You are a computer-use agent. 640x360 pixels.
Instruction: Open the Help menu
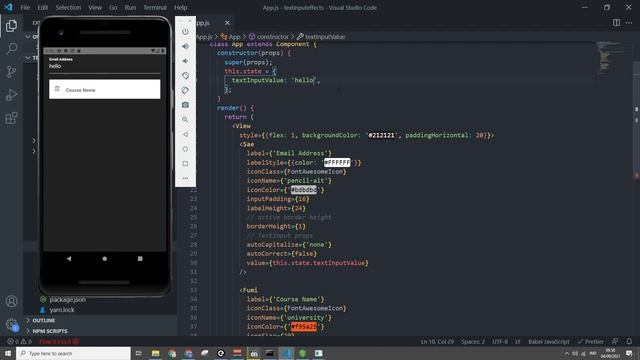tap(180, 7)
